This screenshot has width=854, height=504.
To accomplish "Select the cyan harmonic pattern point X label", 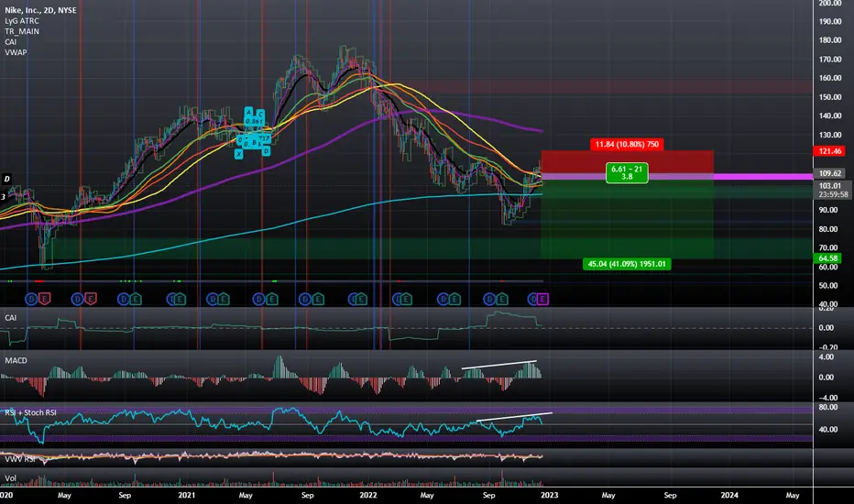I will pos(238,154).
